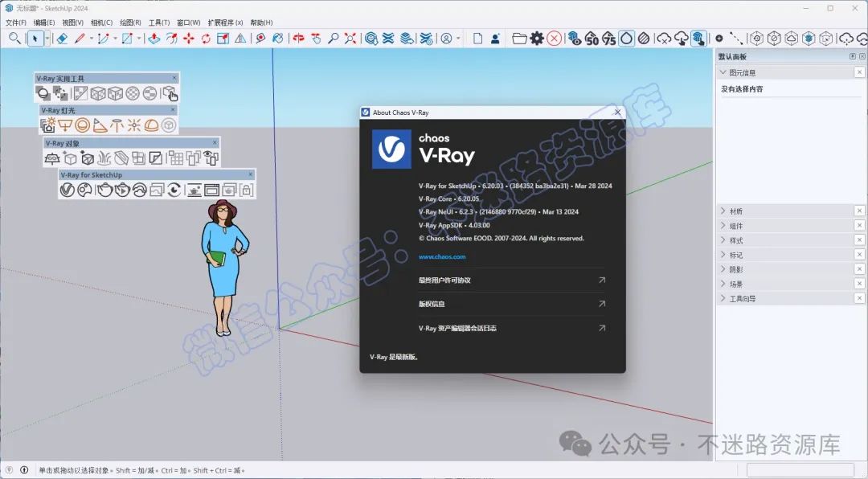Open V-Ray Asset Editor icon
Screen dimensions: 868x479
67,190
